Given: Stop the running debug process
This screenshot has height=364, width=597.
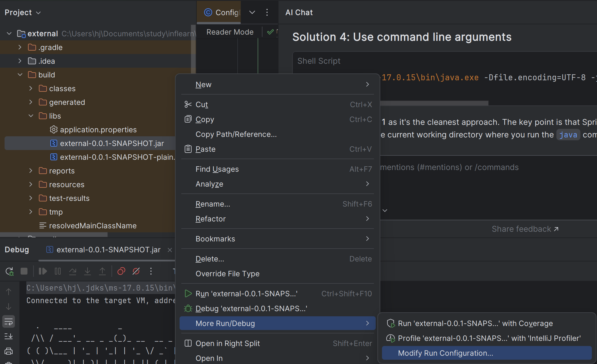Looking at the screenshot, I should tap(24, 271).
